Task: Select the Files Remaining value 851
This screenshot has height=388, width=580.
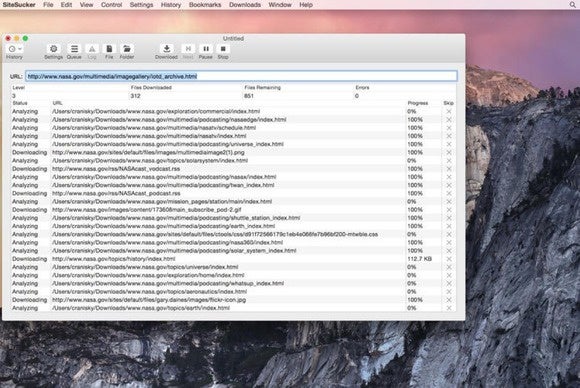Action: tap(249, 96)
